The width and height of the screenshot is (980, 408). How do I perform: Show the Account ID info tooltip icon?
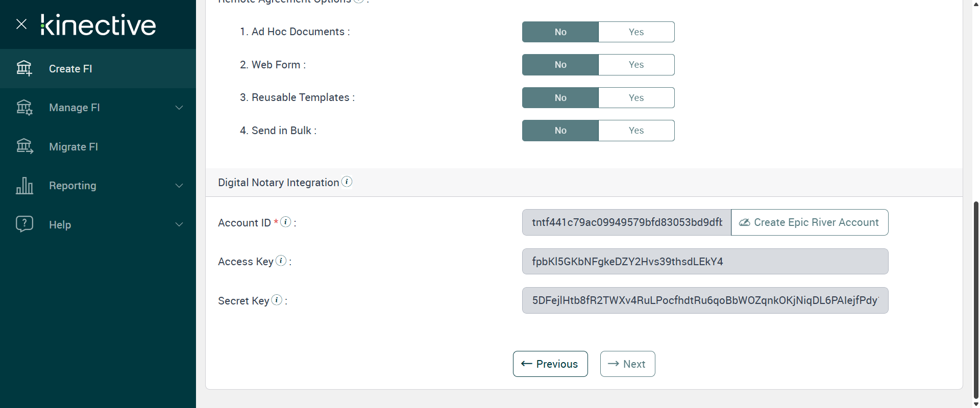tap(286, 222)
